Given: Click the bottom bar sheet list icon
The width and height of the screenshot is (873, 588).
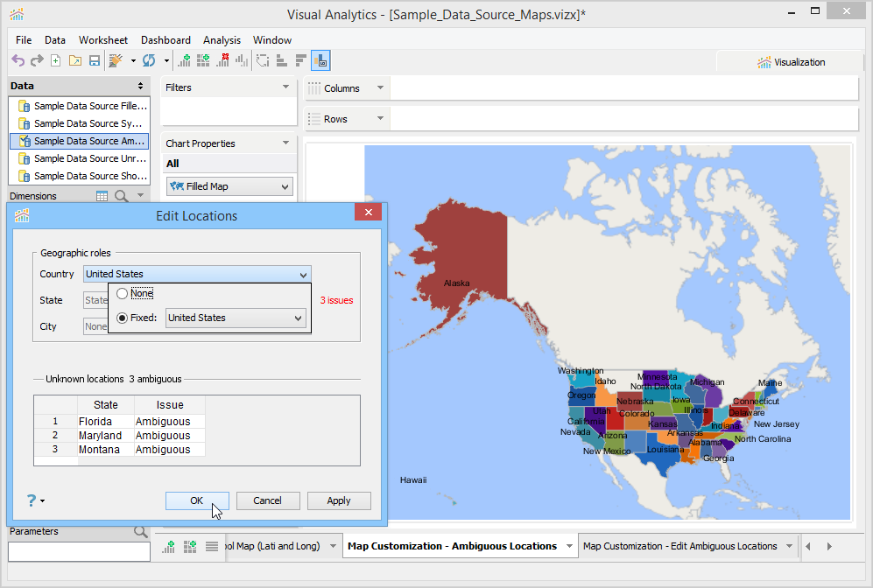Looking at the screenshot, I should click(x=212, y=547).
